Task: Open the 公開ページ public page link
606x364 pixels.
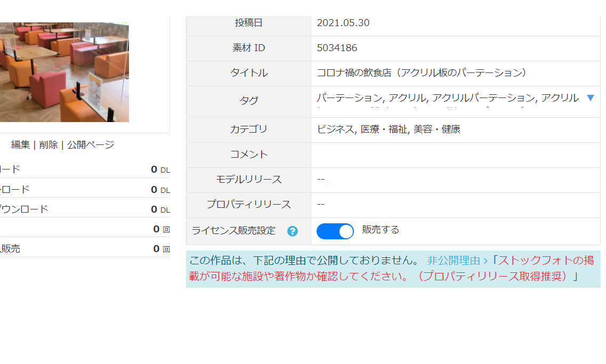Action: [x=91, y=144]
